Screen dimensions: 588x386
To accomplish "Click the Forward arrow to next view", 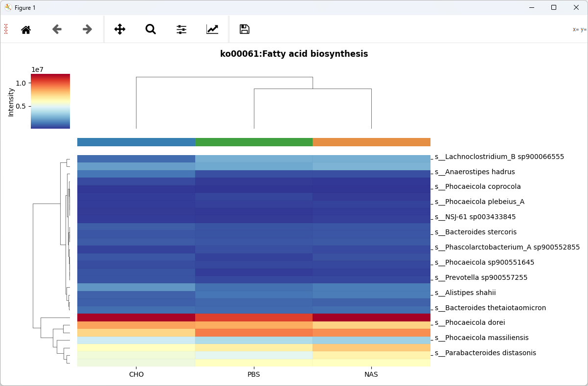I will click(x=88, y=29).
